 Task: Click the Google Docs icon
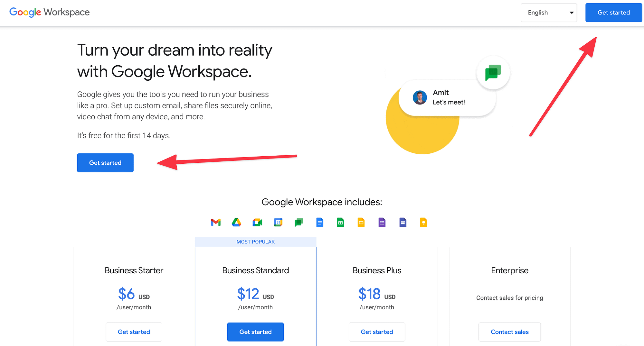tap(320, 222)
